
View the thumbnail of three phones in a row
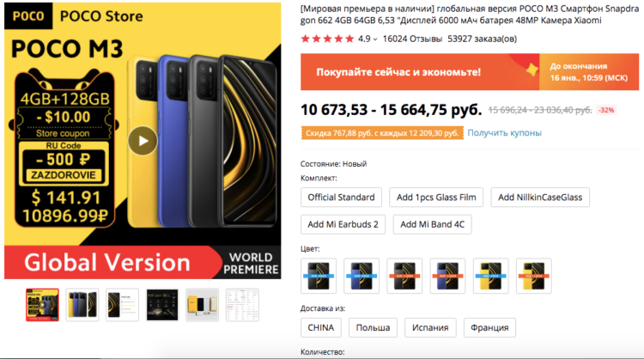pyautogui.click(x=82, y=305)
